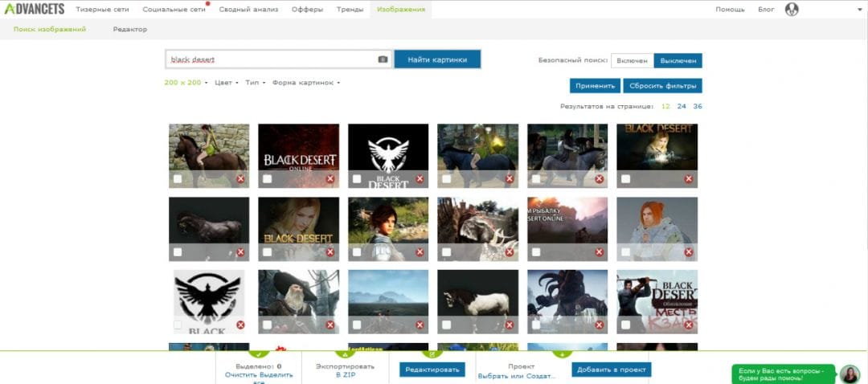Check the red Black Desert Online image

267,178
